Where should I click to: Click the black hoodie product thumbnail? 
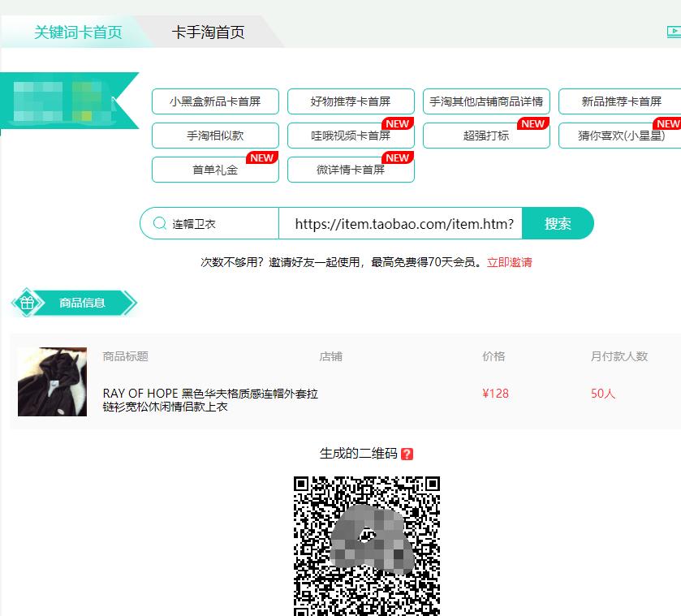(52, 380)
